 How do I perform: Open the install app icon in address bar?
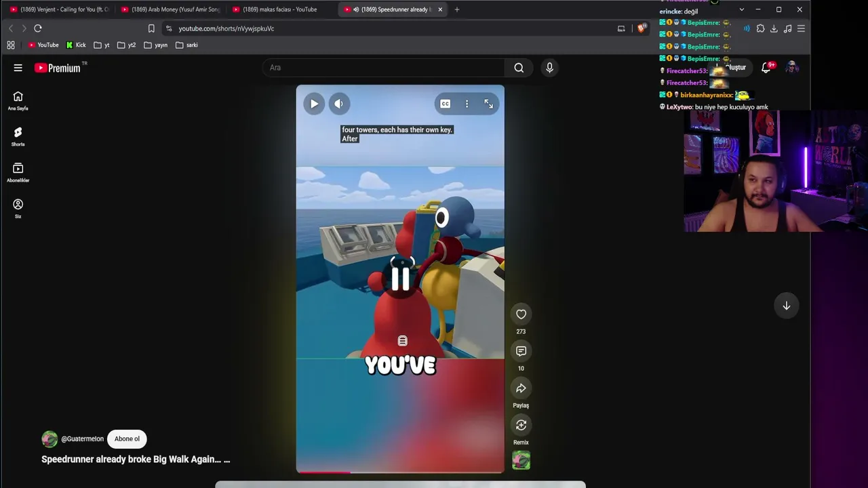[621, 28]
